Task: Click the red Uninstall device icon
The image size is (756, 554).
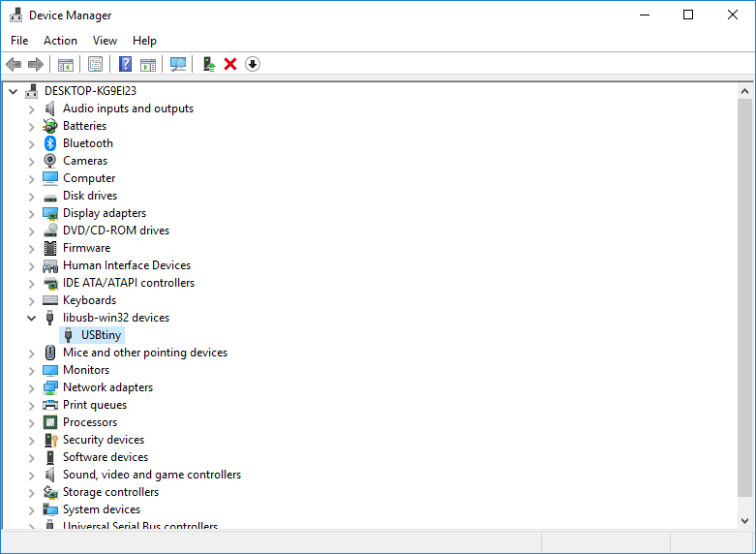Action: coord(230,64)
